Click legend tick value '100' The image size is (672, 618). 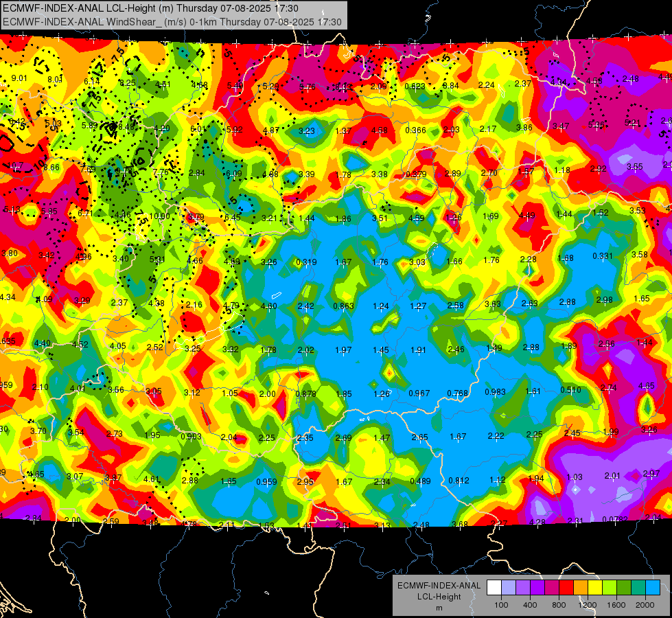[x=501, y=605]
